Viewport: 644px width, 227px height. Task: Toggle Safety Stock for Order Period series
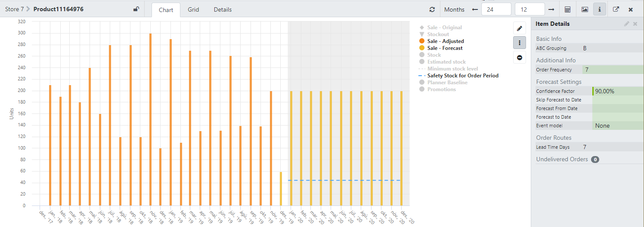(462, 76)
